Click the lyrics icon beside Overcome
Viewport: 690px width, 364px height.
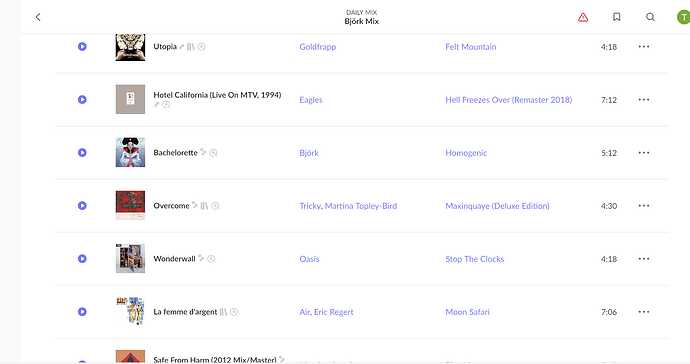click(195, 205)
